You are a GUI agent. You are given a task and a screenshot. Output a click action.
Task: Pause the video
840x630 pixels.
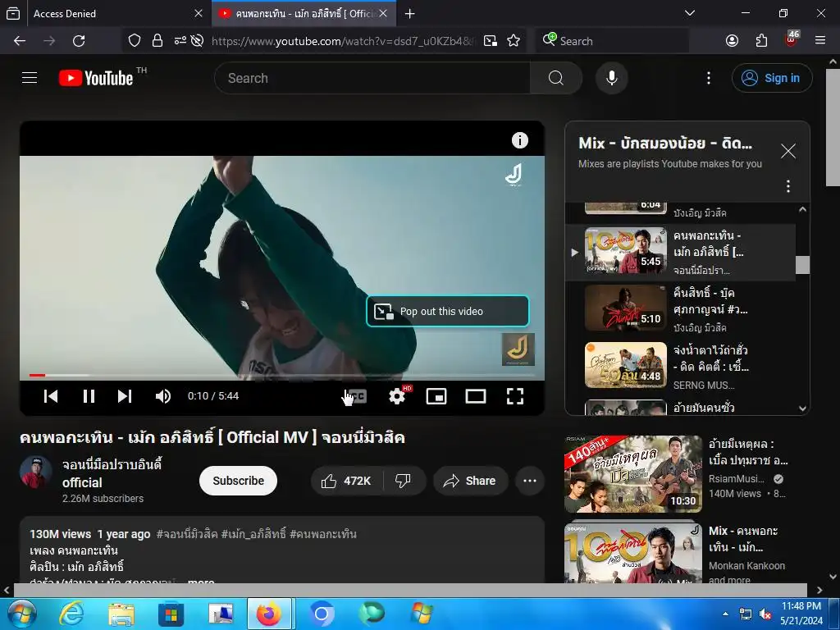(89, 396)
